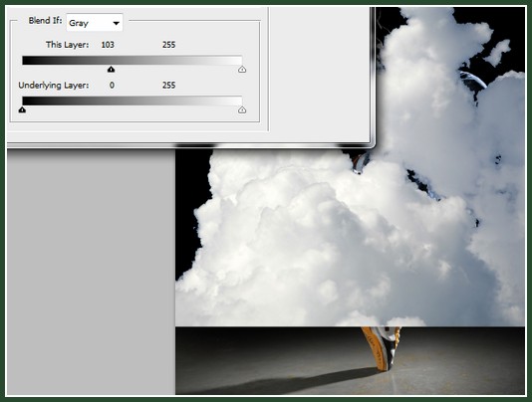The height and width of the screenshot is (402, 532).
Task: Click the arrow beside the Gray option
Action: [116, 24]
